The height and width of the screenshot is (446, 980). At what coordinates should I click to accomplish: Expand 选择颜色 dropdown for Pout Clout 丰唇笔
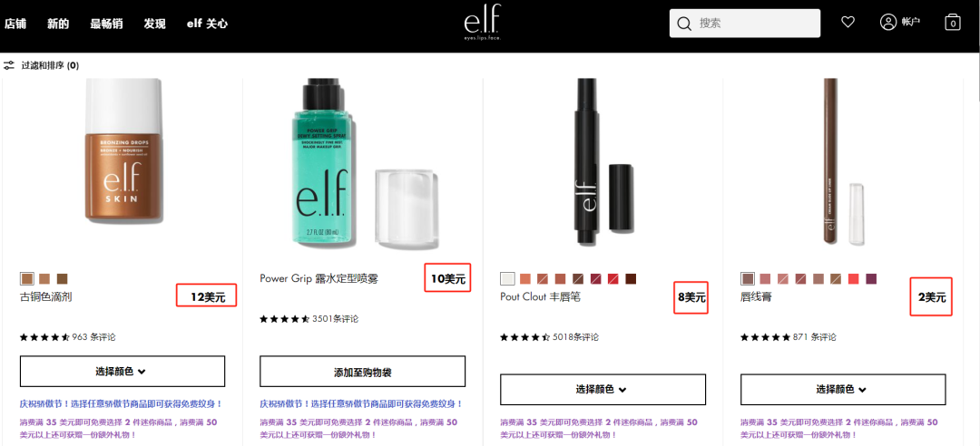click(603, 389)
